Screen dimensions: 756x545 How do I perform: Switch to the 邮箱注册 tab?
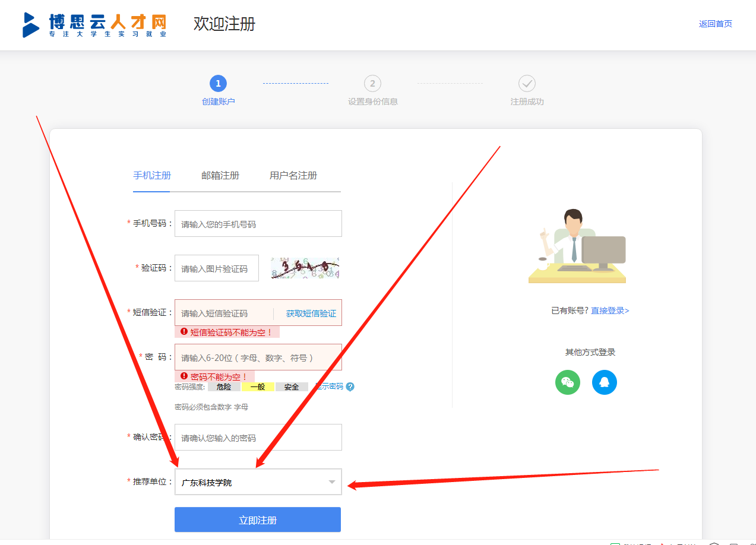pos(220,176)
